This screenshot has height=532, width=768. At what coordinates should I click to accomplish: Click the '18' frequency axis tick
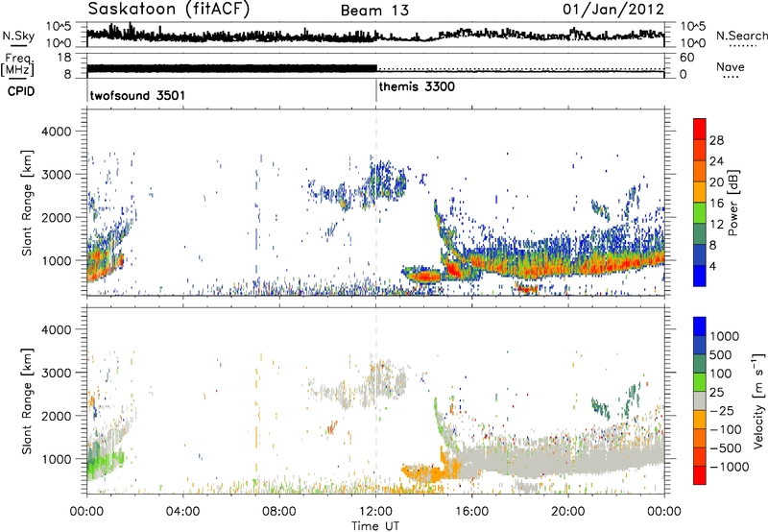click(x=64, y=58)
